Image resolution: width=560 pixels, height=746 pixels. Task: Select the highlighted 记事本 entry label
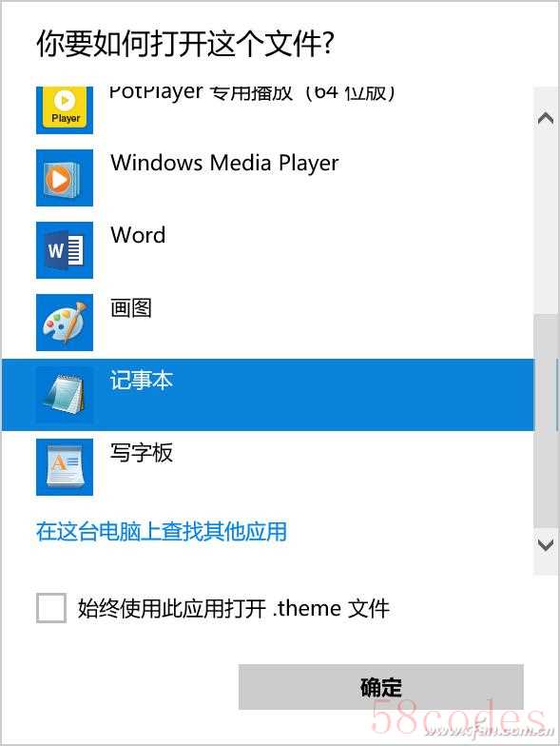142,381
